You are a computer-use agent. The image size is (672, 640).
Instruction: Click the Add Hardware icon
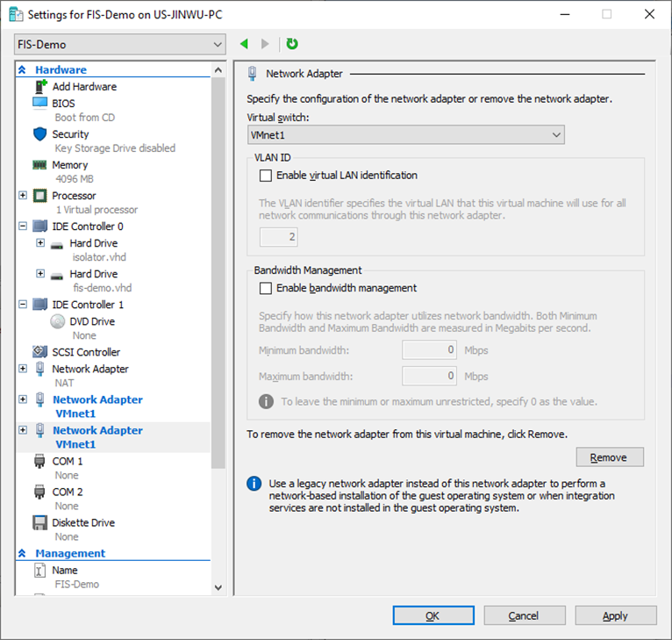(x=40, y=87)
